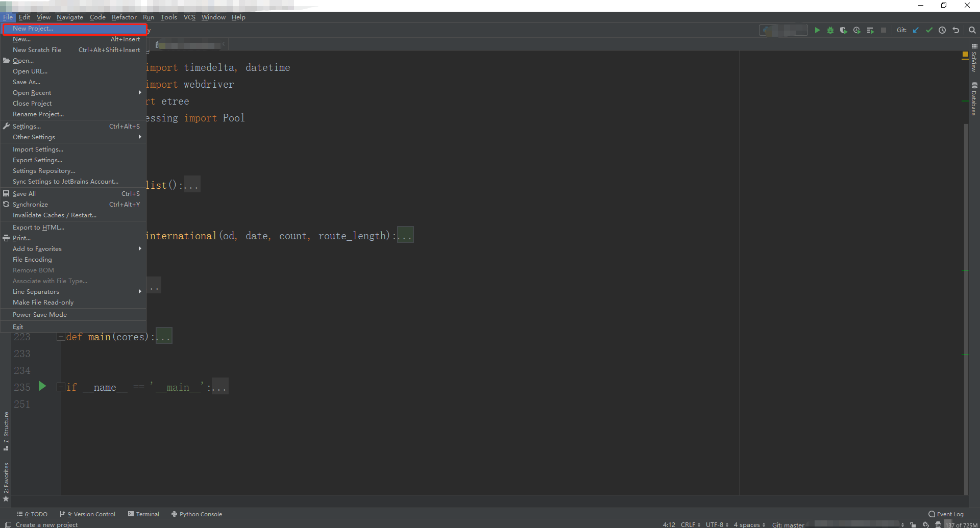
Task: Toggle tool window bars icon in status bar corner
Action: pos(8,524)
